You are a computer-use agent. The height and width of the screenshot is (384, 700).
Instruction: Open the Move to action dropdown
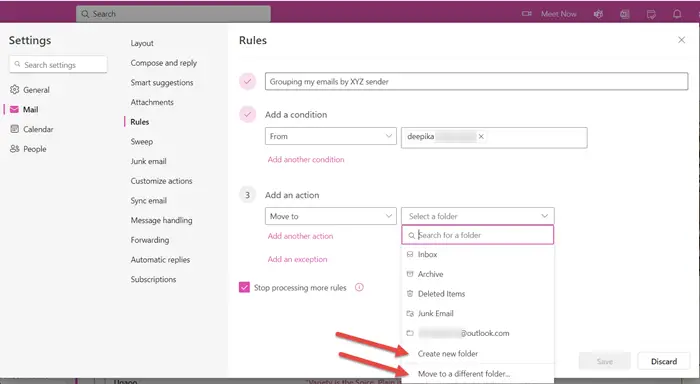click(330, 216)
